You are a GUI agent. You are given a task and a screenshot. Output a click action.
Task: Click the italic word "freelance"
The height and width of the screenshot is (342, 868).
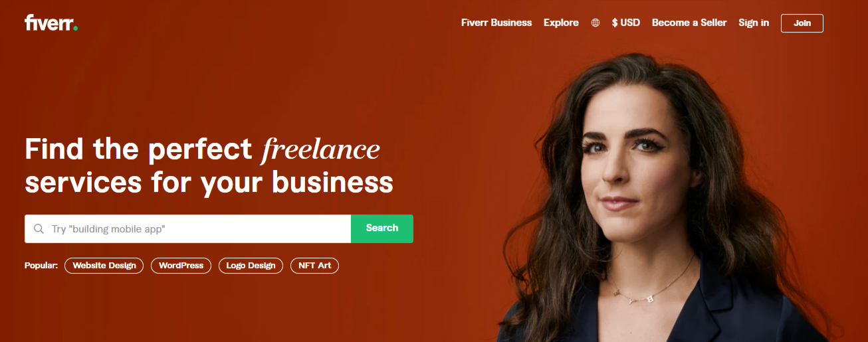pos(321,149)
